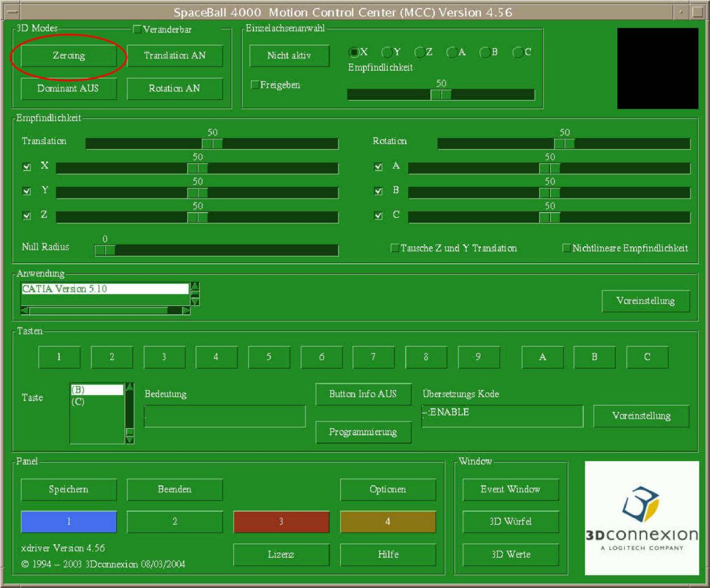Image resolution: width=710 pixels, height=588 pixels.
Task: Click the Übersetzungs Kode input field
Action: point(502,416)
